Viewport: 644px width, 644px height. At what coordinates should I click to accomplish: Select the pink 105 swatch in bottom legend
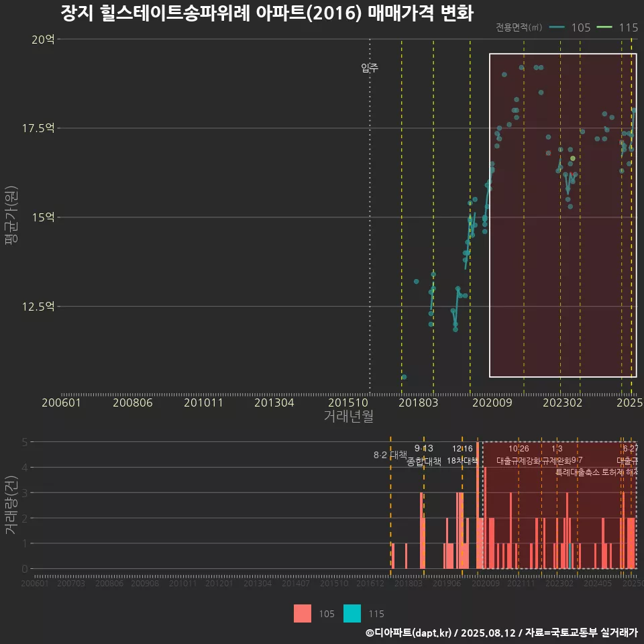tap(303, 614)
